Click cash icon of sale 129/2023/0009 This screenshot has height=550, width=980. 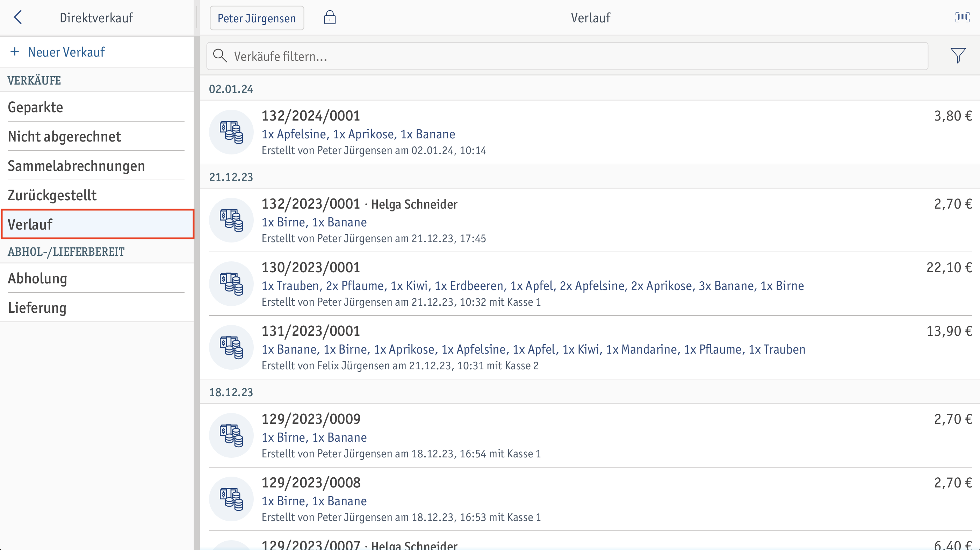click(231, 435)
